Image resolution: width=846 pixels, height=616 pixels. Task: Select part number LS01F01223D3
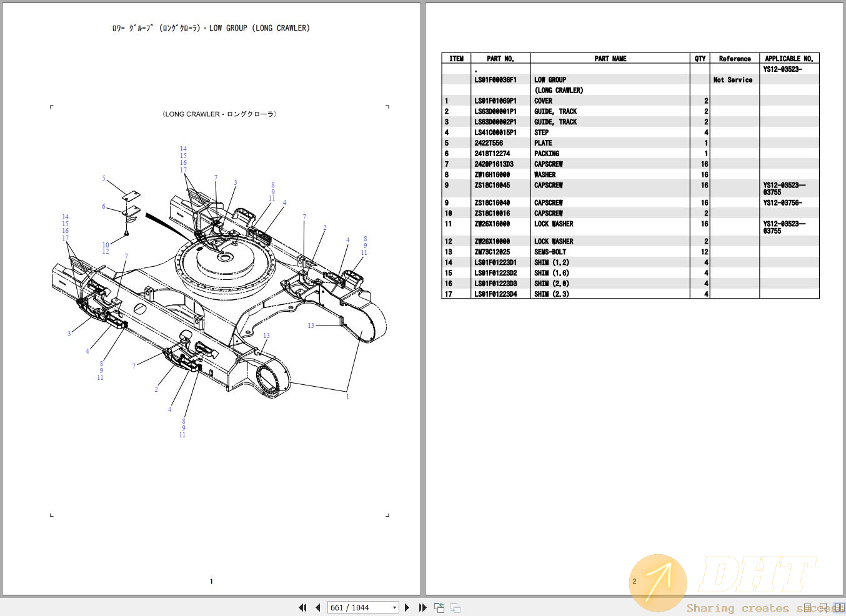click(495, 284)
